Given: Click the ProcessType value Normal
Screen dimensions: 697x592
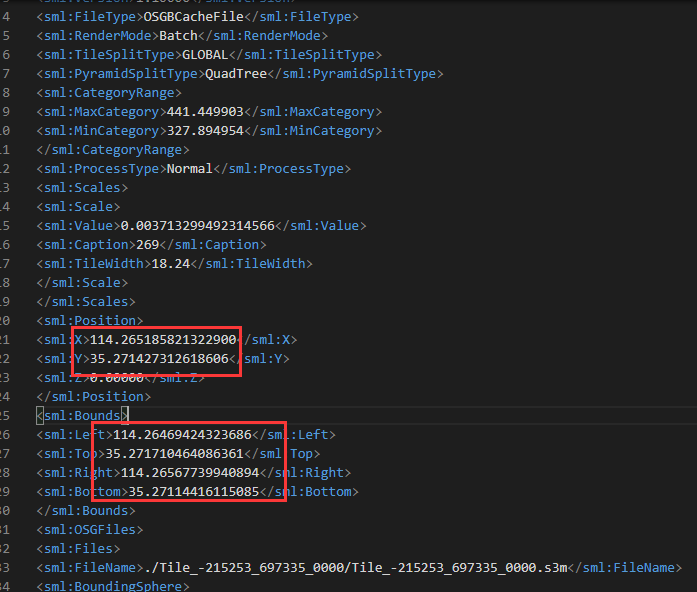Looking at the screenshot, I should coord(189,169).
